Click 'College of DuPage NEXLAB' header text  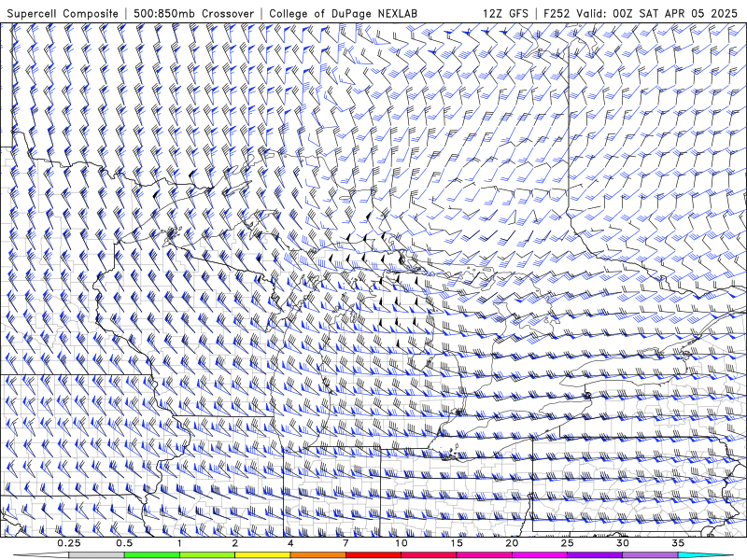343,13
